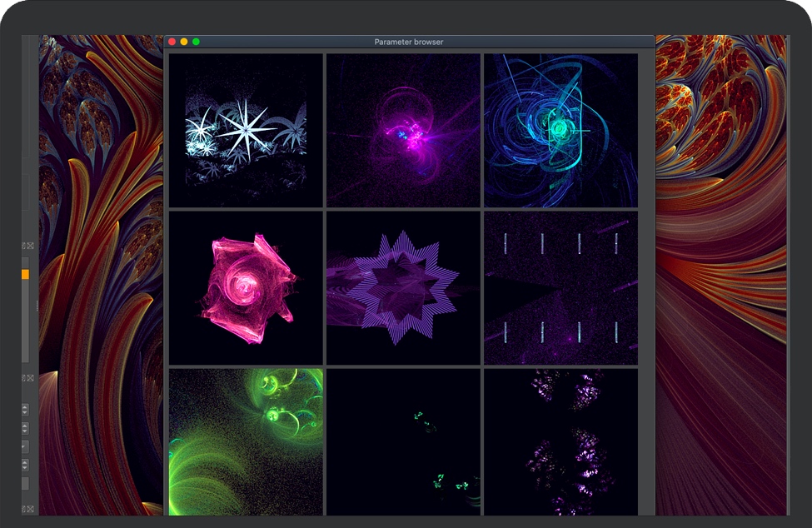Click the topmost spinbox stepper in left panel
This screenshot has width=812, height=528.
pos(25,409)
